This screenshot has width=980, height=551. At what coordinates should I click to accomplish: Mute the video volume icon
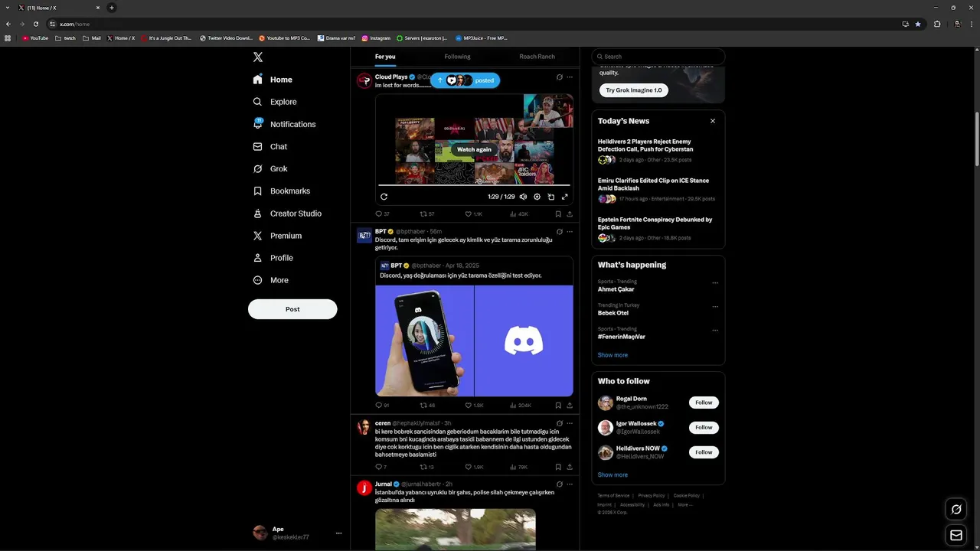(523, 197)
